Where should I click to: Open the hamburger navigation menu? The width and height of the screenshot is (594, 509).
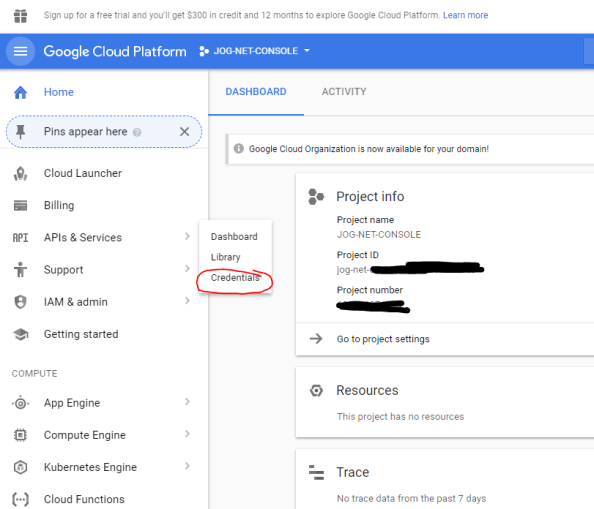click(20, 51)
